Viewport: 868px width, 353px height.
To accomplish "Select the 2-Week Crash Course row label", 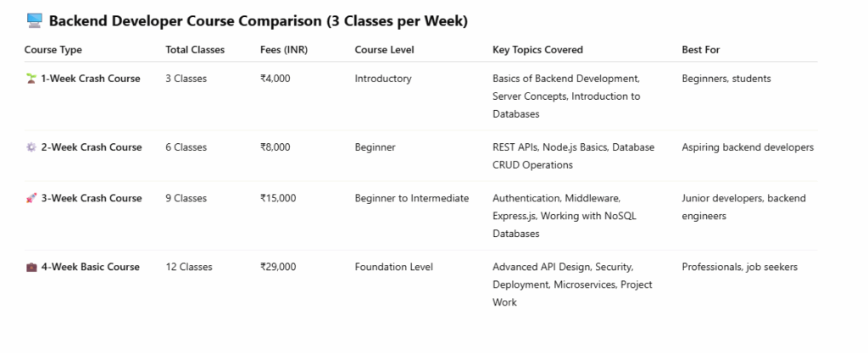I will 91,147.
